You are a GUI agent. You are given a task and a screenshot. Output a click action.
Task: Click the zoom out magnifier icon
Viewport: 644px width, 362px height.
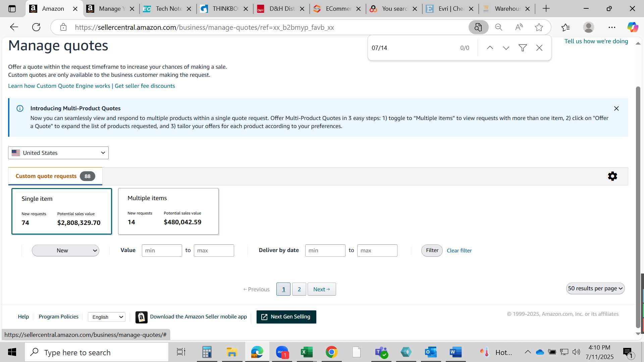tap(499, 27)
